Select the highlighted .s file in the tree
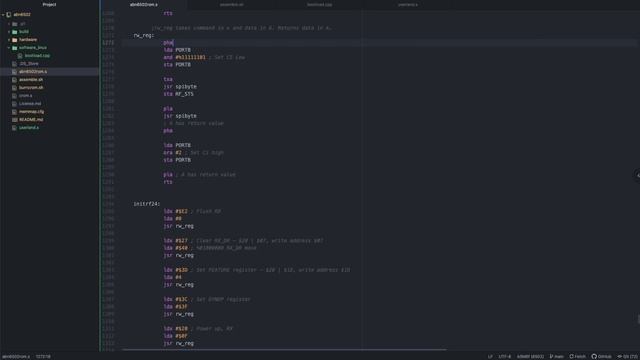The image size is (640, 360). click(x=33, y=72)
